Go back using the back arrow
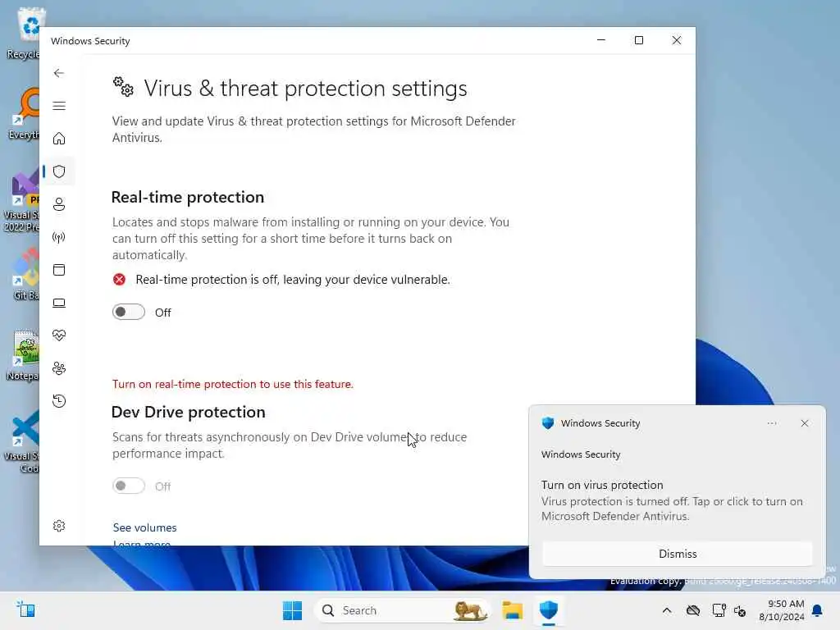 click(59, 73)
